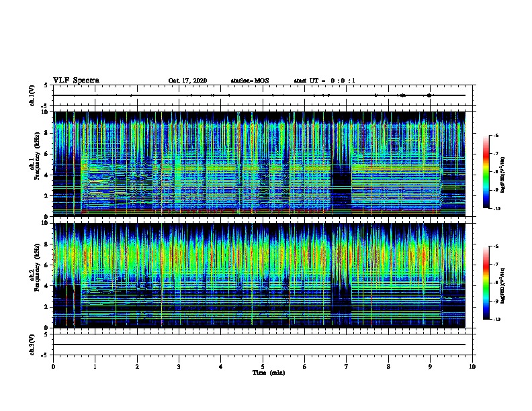Click the ch.3 voltage waveform trace
The image size is (532, 411).
click(x=259, y=345)
